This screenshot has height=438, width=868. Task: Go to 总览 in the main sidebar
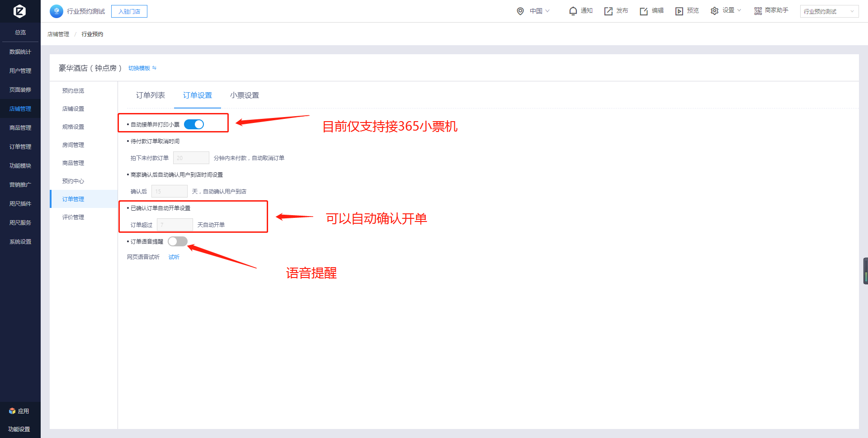[20, 33]
